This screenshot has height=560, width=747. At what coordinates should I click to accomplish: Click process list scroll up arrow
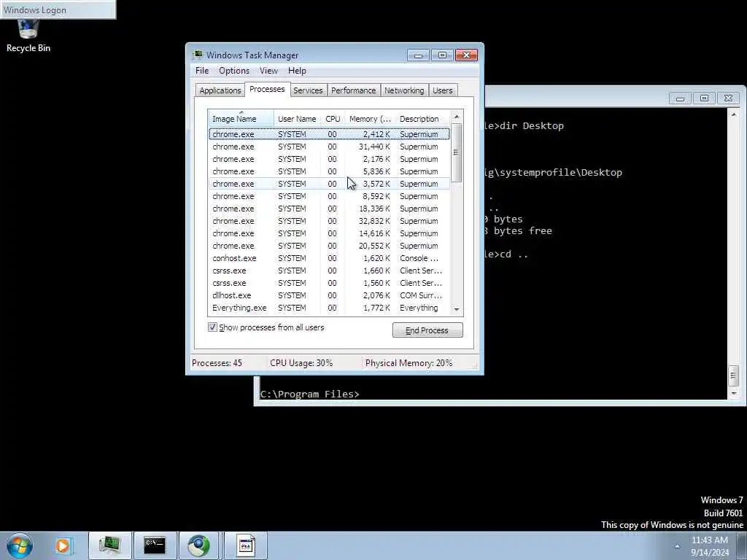457,117
